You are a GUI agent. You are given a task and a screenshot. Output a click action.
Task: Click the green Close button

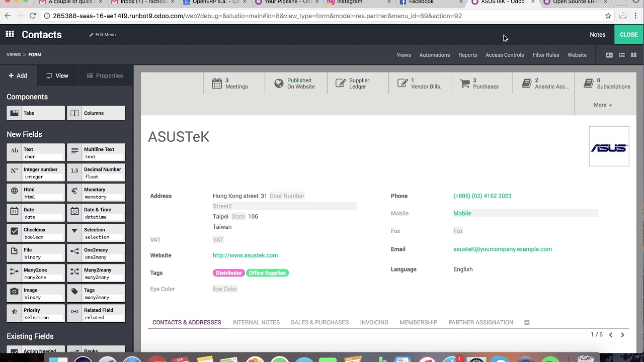(628, 35)
